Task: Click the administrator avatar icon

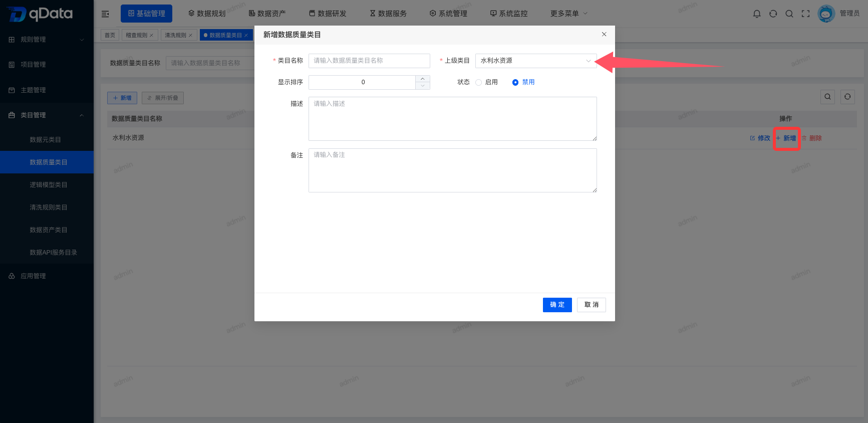Action: click(826, 14)
